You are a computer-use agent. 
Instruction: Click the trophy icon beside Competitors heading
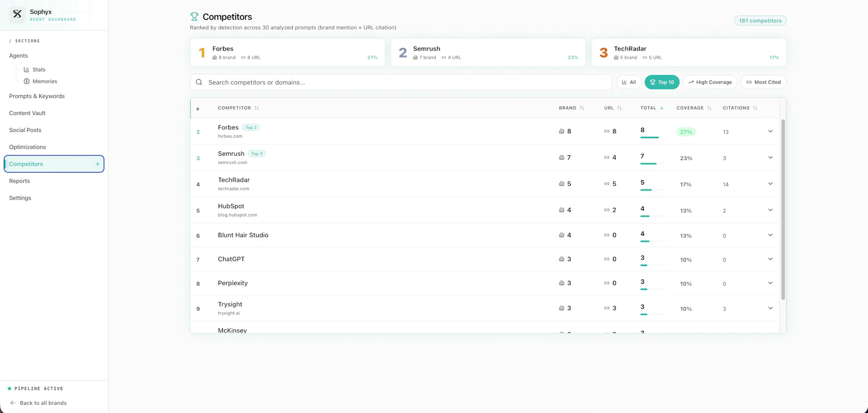pos(194,17)
